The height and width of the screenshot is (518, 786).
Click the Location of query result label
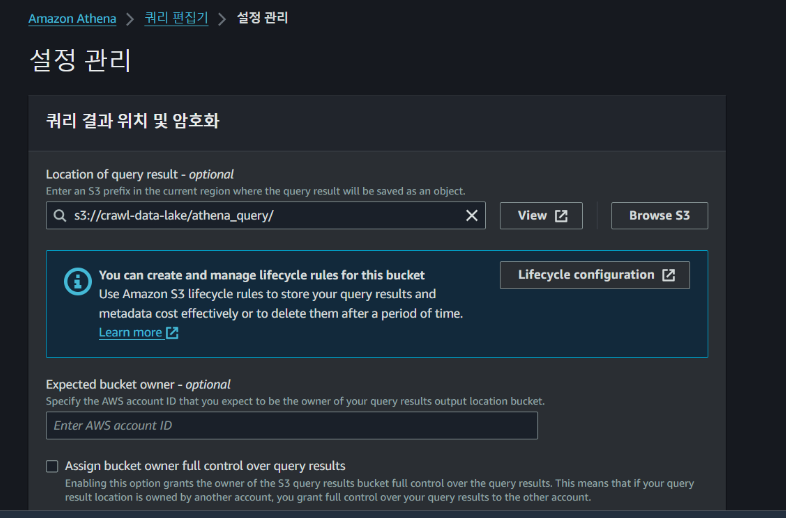140,175
